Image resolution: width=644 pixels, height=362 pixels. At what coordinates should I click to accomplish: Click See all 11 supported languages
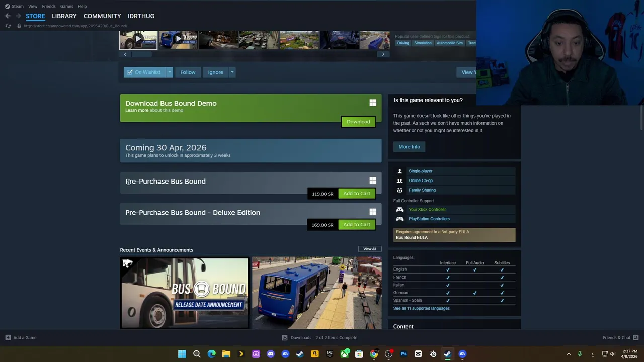click(x=422, y=308)
